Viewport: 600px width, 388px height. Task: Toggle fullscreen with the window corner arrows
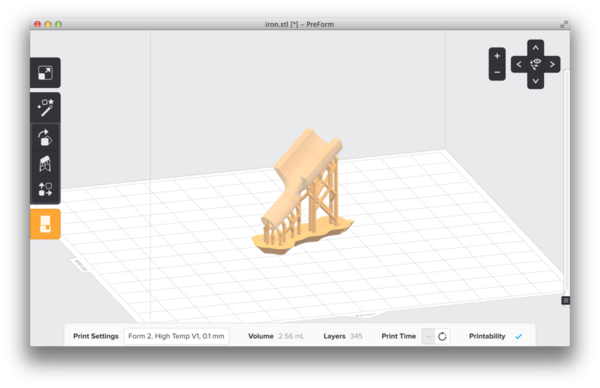[563, 24]
